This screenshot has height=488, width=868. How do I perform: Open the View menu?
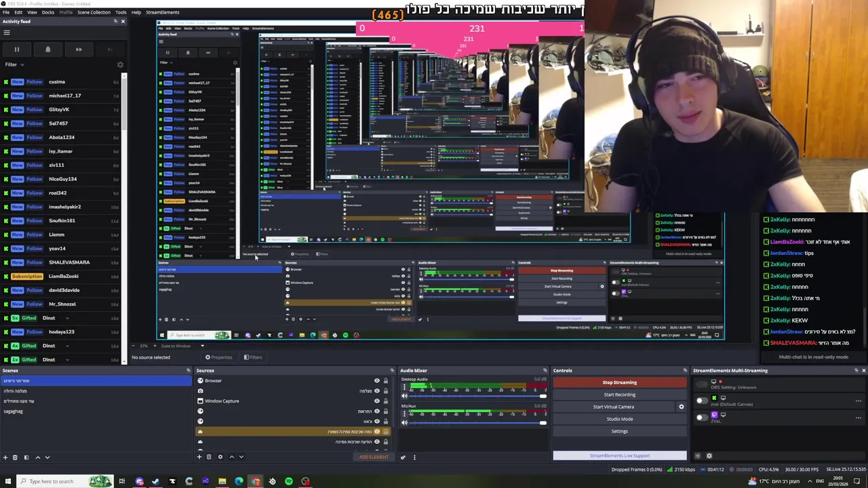click(x=32, y=12)
